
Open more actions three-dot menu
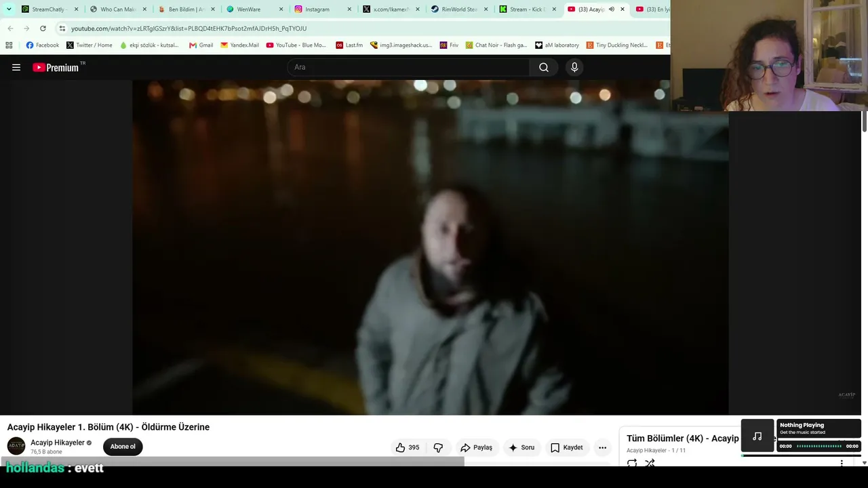pos(602,447)
